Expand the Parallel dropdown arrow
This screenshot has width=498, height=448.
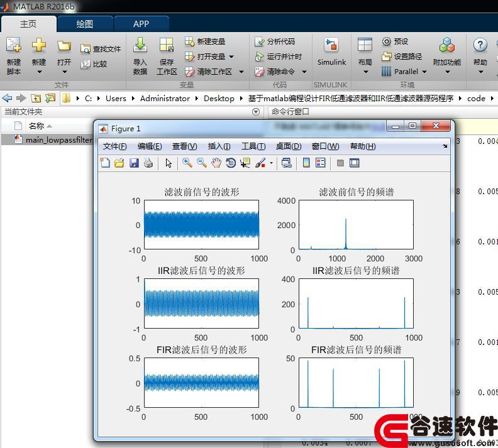(x=424, y=72)
